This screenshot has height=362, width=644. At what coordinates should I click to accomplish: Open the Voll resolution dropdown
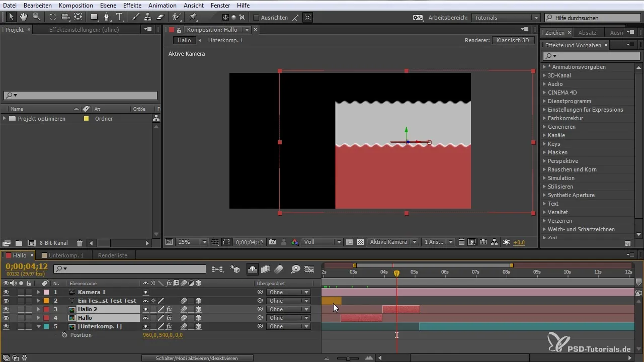pos(323,242)
